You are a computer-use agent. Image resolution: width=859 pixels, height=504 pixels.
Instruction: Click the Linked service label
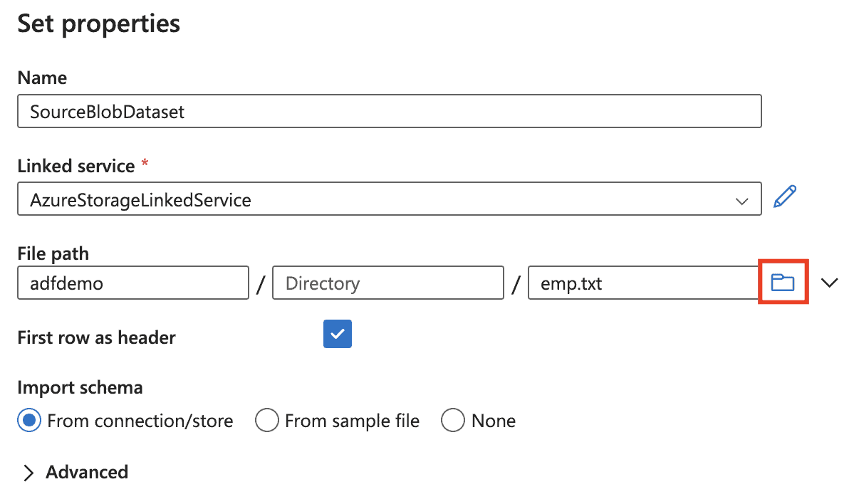(x=76, y=166)
